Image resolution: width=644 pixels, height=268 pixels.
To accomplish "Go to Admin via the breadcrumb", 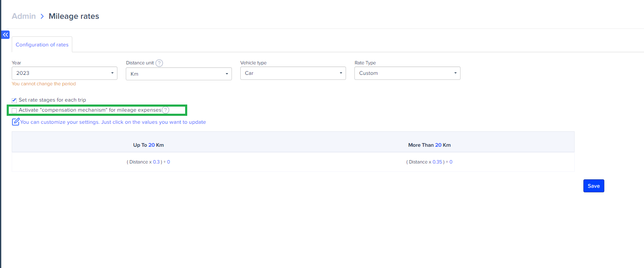I will (23, 16).
